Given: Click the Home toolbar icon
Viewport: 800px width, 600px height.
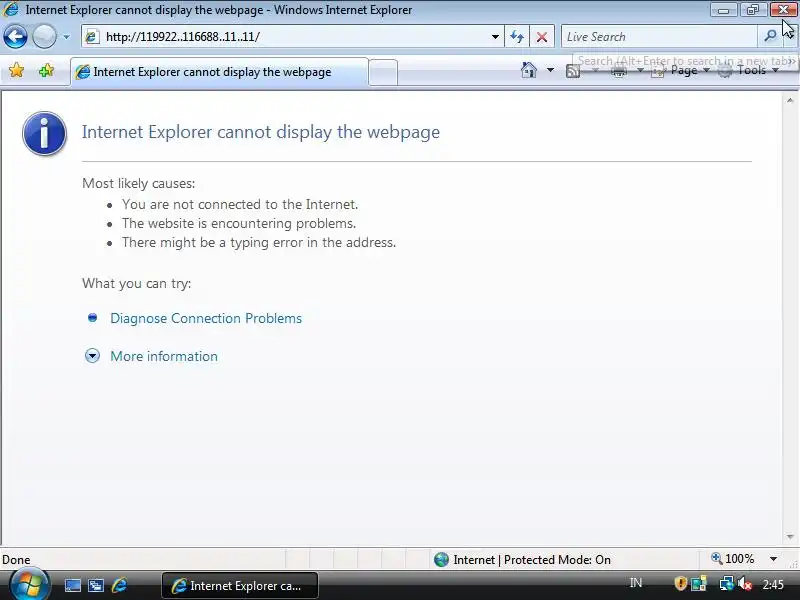Looking at the screenshot, I should pyautogui.click(x=529, y=70).
